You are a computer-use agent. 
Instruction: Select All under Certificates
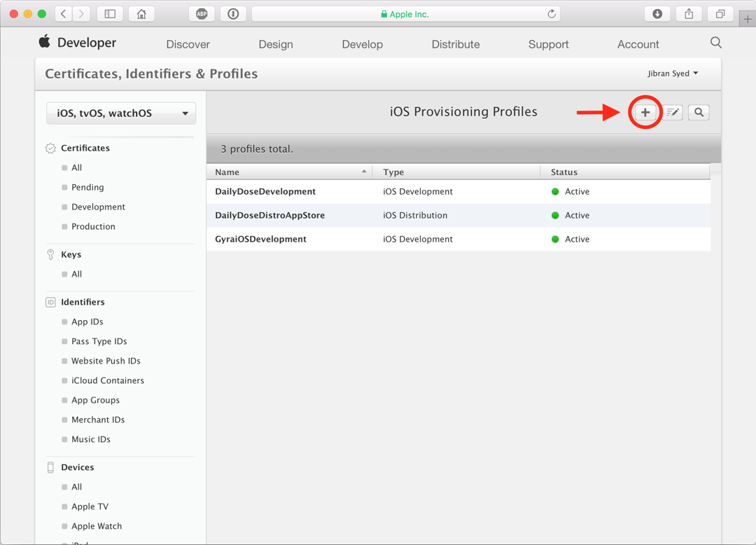[x=77, y=168]
